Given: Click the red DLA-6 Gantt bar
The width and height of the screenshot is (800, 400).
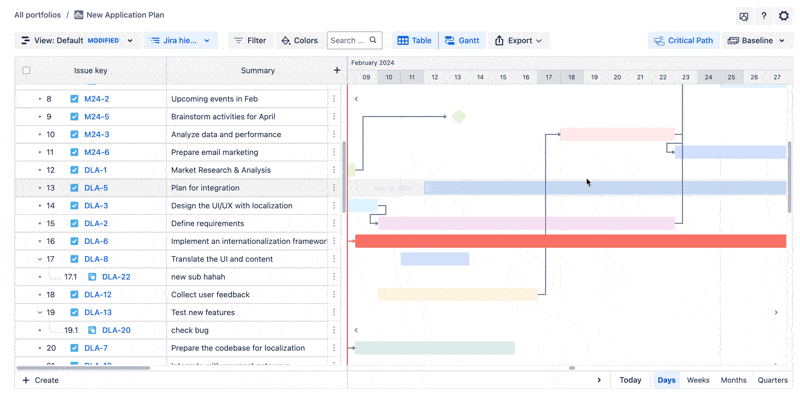Looking at the screenshot, I should pos(570,241).
